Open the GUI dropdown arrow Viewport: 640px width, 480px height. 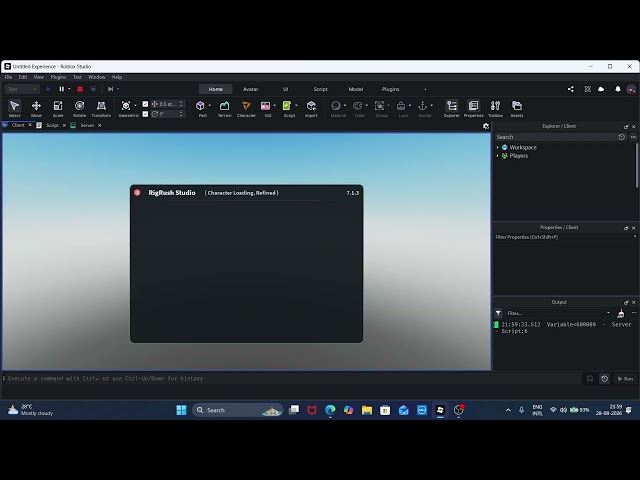coord(275,106)
